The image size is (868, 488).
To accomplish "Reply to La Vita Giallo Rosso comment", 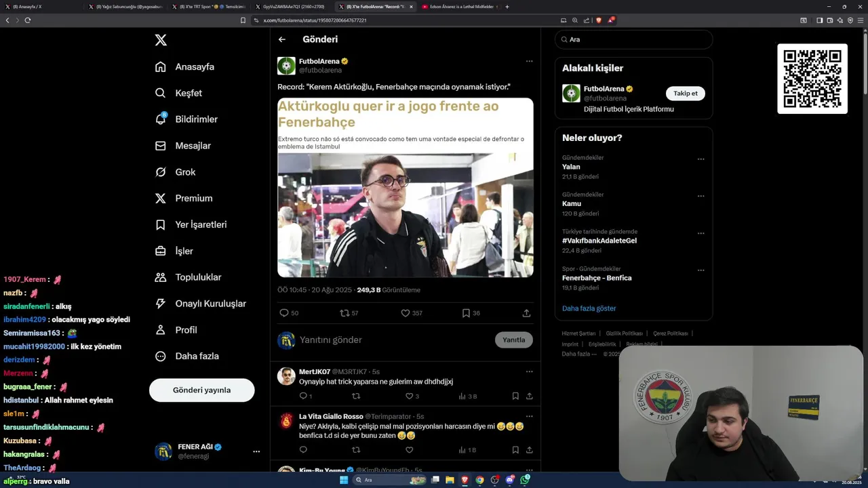I will [x=303, y=450].
